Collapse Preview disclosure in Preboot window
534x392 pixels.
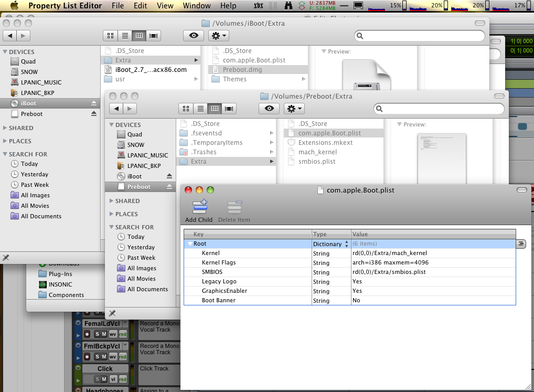tap(399, 124)
